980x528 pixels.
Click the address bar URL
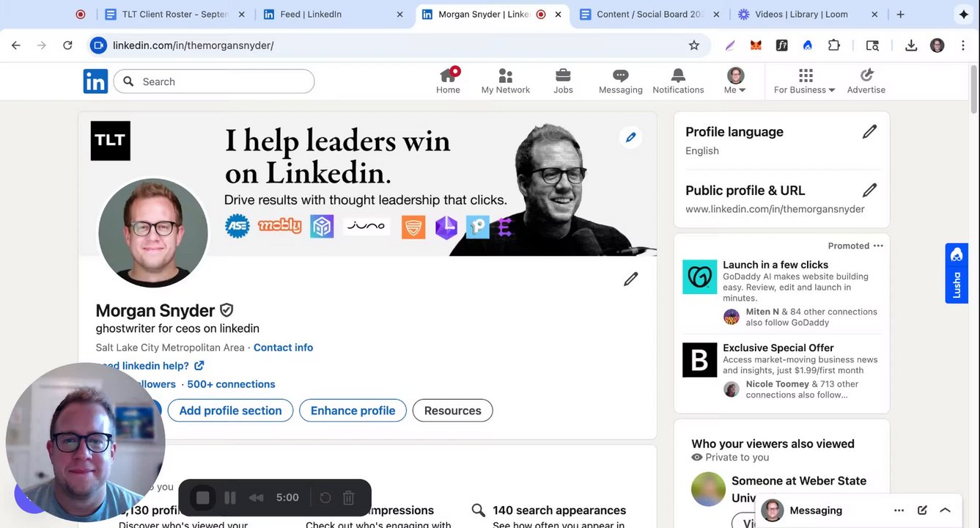pos(194,45)
